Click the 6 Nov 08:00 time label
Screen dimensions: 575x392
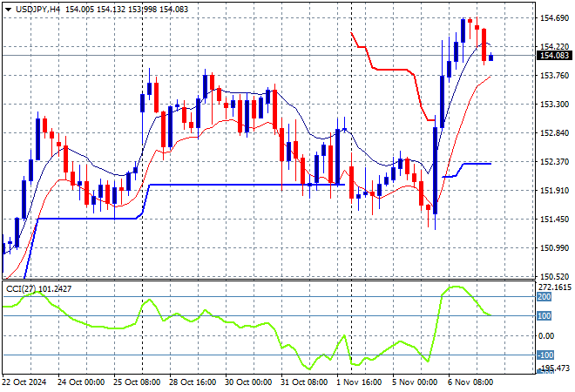(470, 382)
